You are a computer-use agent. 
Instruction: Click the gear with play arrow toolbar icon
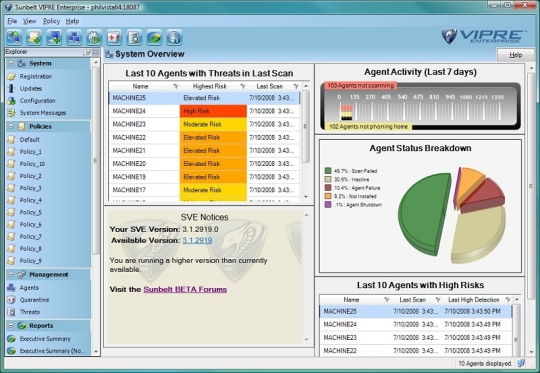94,37
